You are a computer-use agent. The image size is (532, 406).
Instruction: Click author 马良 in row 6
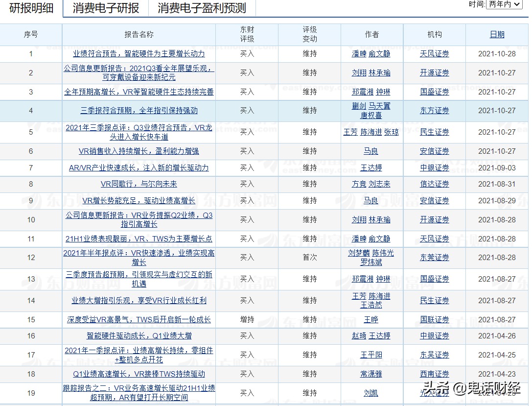click(371, 151)
